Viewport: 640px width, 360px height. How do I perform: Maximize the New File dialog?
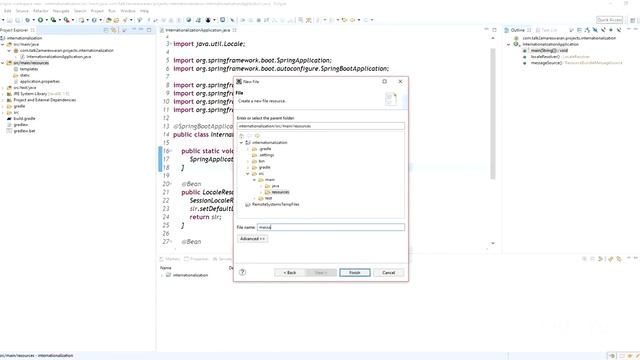[384, 82]
